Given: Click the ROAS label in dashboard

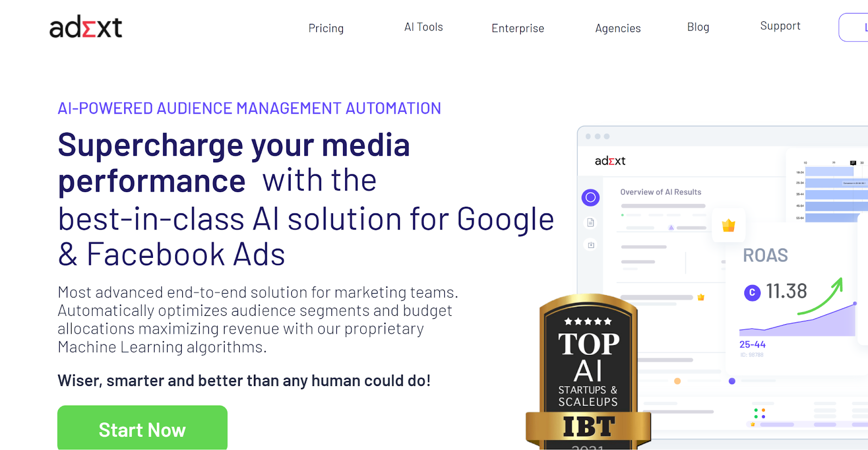Looking at the screenshot, I should click(x=765, y=255).
